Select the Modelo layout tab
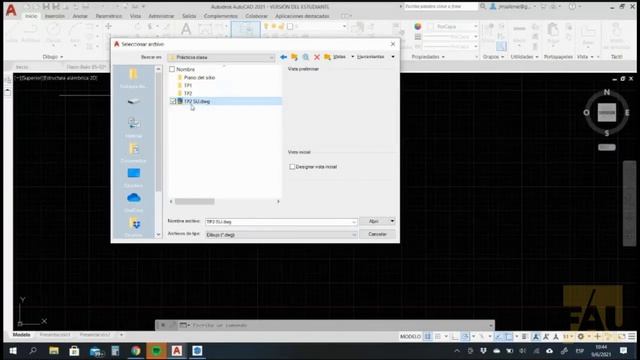The width and height of the screenshot is (640, 360). coord(21,335)
